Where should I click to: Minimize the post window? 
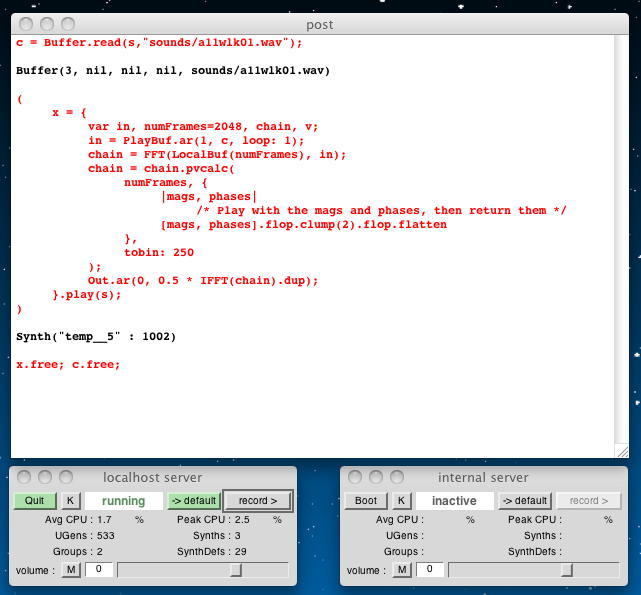(x=47, y=23)
